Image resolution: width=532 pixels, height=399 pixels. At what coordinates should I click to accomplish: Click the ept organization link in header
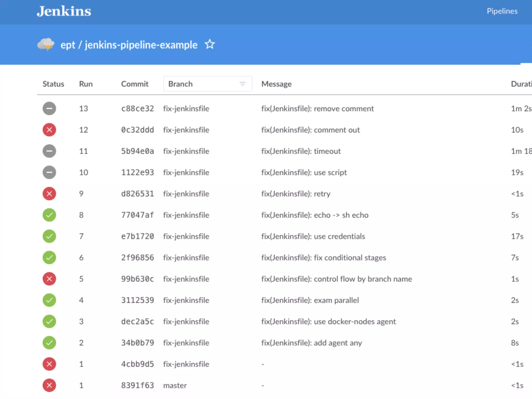point(68,45)
